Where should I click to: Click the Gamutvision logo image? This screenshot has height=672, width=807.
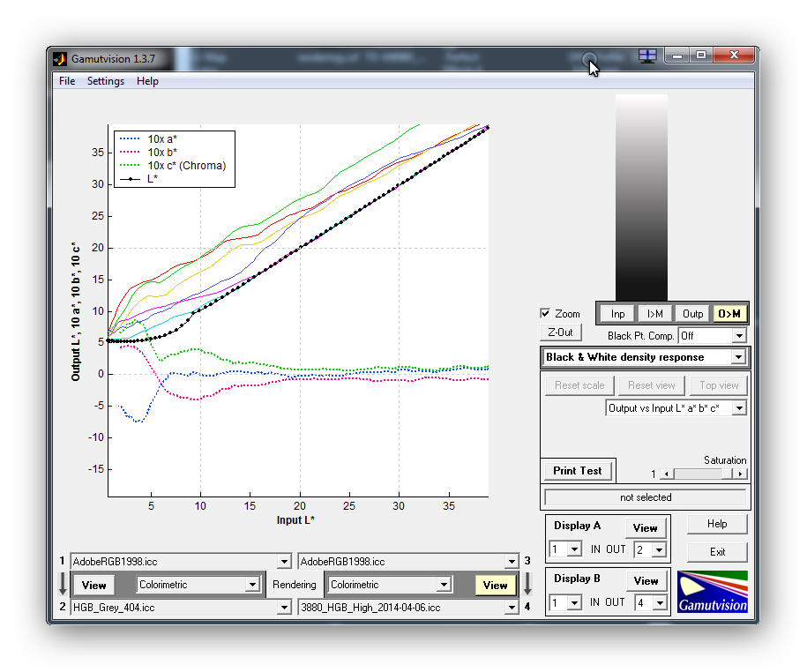tap(712, 592)
